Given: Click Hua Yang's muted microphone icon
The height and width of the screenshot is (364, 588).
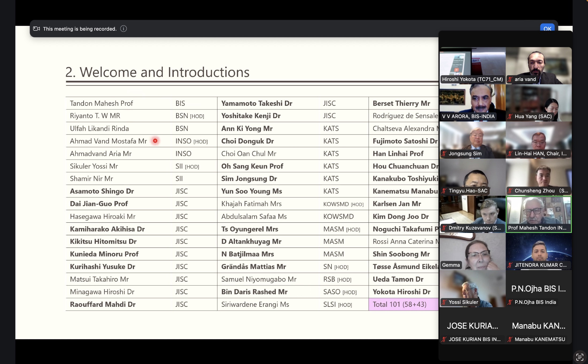Looking at the screenshot, I should point(510,116).
